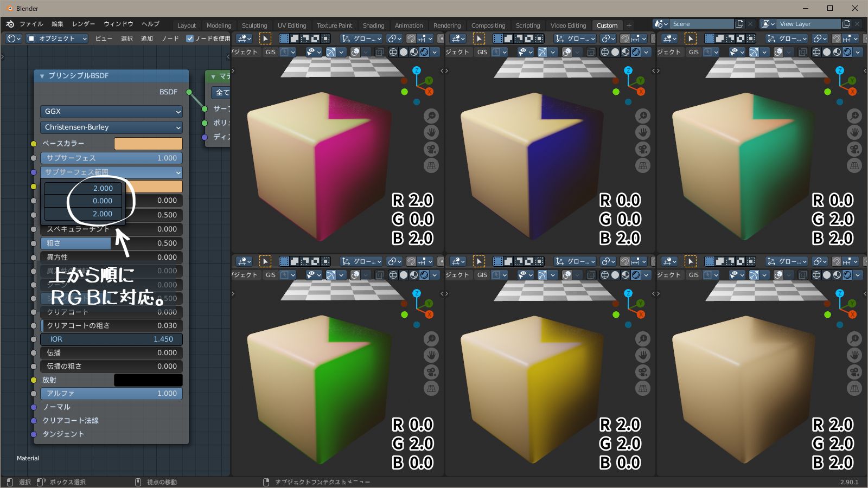This screenshot has width=868, height=488.
Task: Toggle X-ray button in blue cube viewport
Action: coord(591,52)
